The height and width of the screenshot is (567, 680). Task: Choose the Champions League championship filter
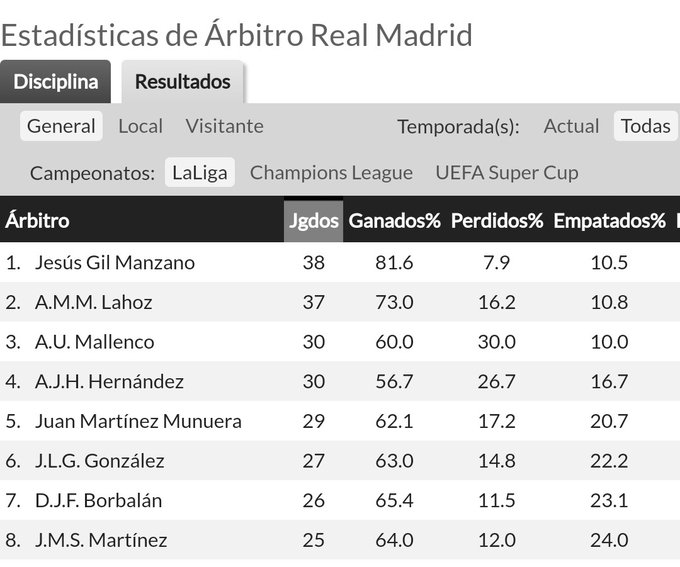click(x=331, y=173)
